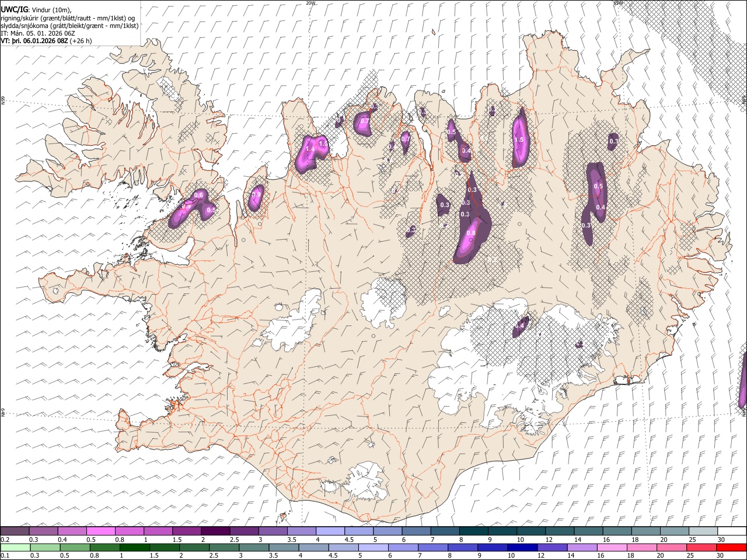Click the "UWC/IG: Vindur (10m)" header text
The height and width of the screenshot is (560, 747).
pos(36,10)
